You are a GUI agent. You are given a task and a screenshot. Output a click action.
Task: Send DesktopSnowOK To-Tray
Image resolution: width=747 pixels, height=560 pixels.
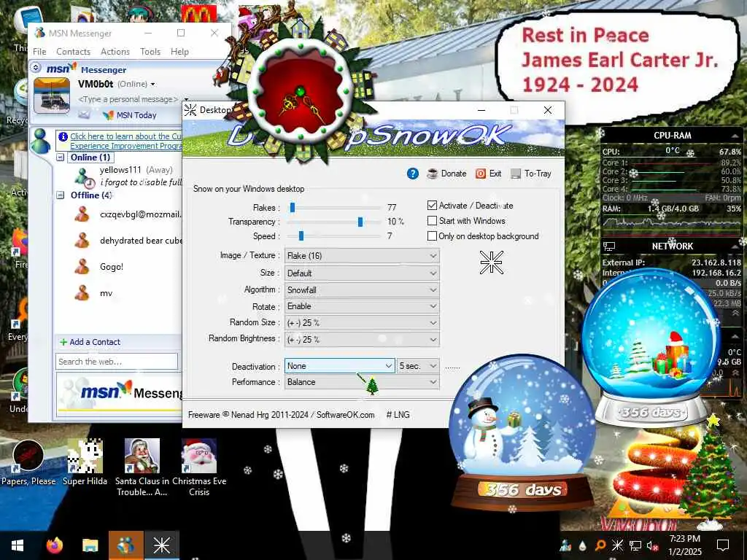point(531,174)
